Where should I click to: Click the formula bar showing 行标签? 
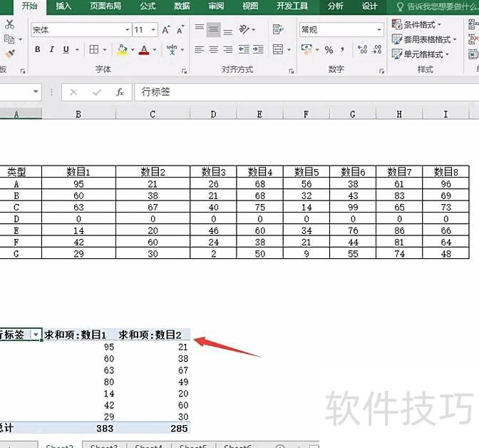[x=307, y=92]
